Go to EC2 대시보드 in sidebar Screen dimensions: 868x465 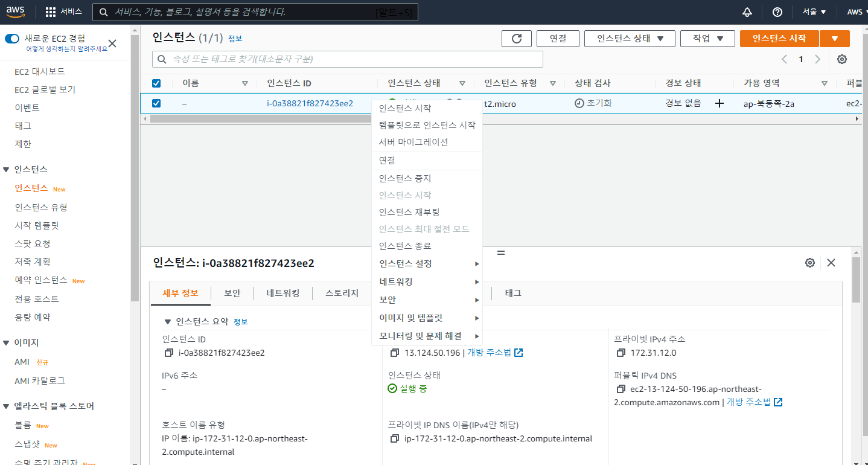coord(40,71)
